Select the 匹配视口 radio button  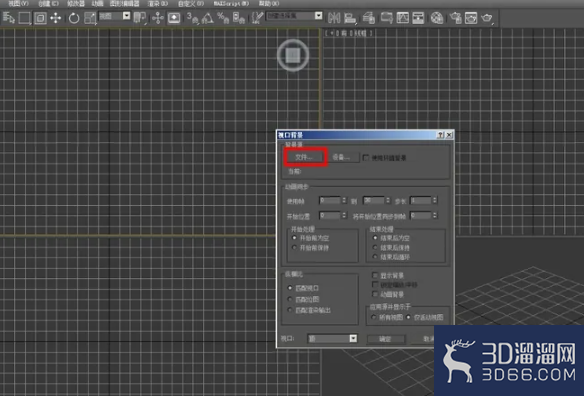click(x=290, y=288)
